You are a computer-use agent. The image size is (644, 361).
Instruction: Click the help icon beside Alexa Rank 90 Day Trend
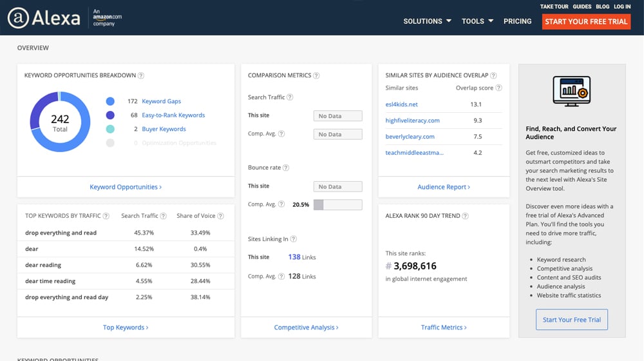(466, 216)
